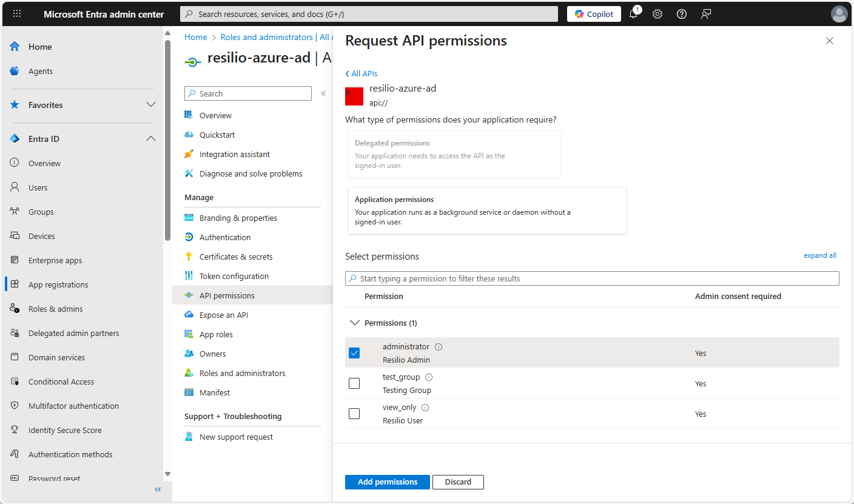The height and width of the screenshot is (504, 854).
Task: Open the Integration assistant
Action: click(x=234, y=153)
